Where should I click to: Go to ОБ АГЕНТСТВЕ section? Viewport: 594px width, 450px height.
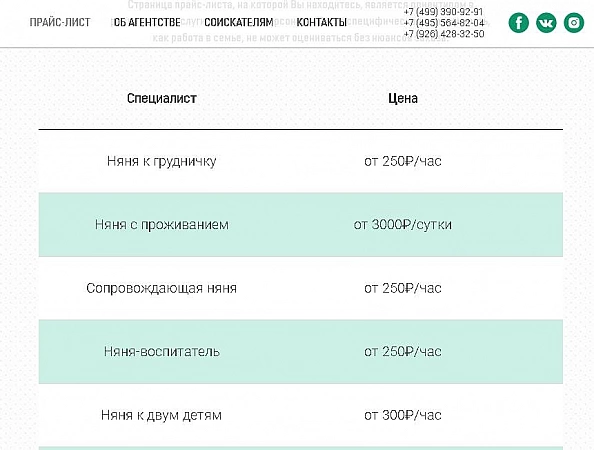pos(147,22)
